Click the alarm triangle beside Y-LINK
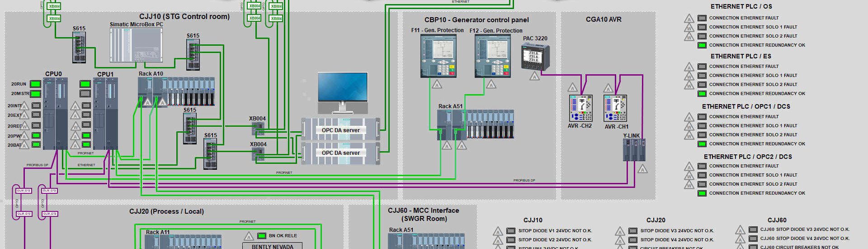Screen dimensions: 868x249 642,169
